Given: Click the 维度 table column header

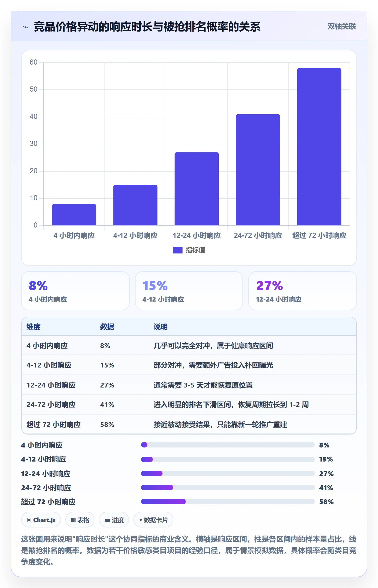Looking at the screenshot, I should pyautogui.click(x=33, y=327).
